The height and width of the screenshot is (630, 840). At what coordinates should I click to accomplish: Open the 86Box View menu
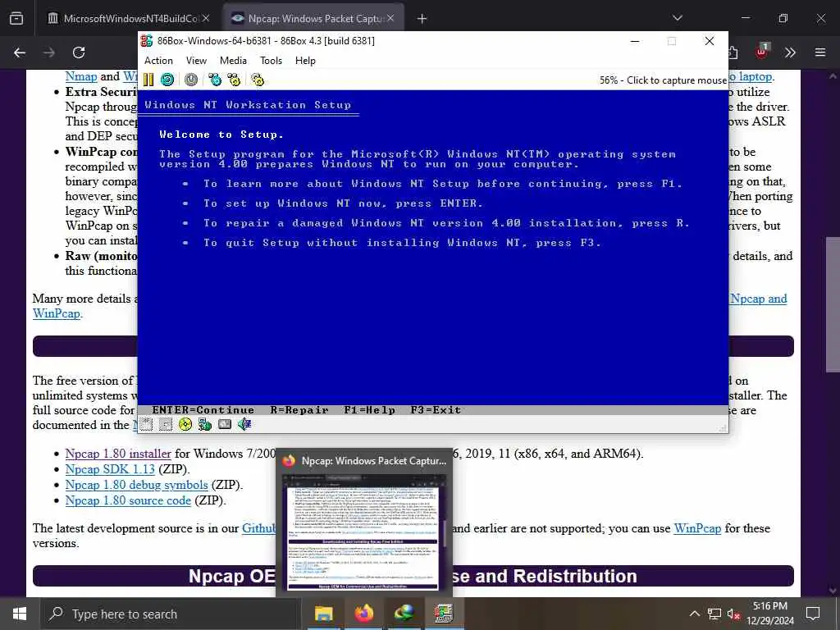[196, 61]
